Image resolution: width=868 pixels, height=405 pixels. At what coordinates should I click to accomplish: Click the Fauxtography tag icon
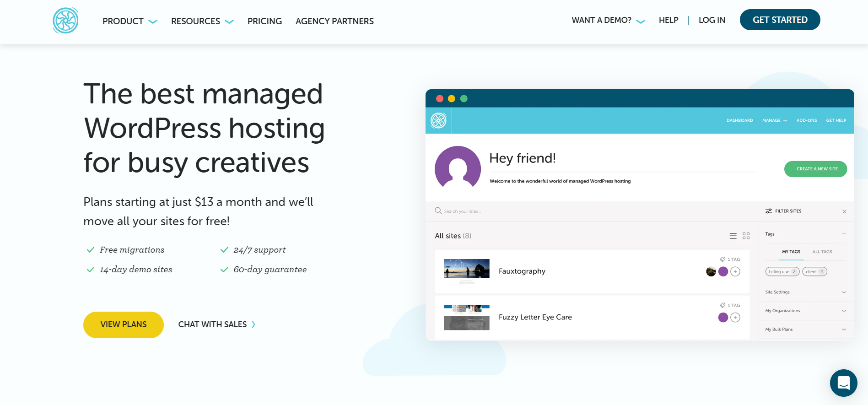click(x=722, y=259)
